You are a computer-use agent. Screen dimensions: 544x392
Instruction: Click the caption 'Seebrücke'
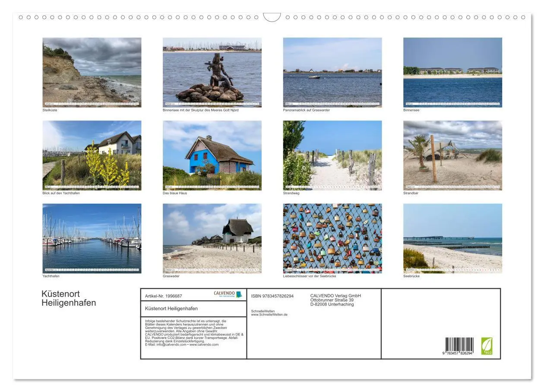[411, 276]
